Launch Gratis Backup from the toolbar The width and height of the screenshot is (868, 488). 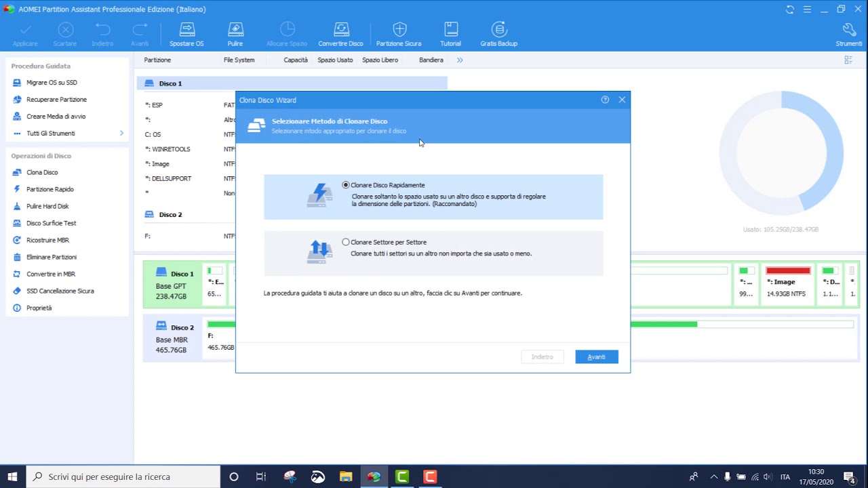(x=498, y=34)
